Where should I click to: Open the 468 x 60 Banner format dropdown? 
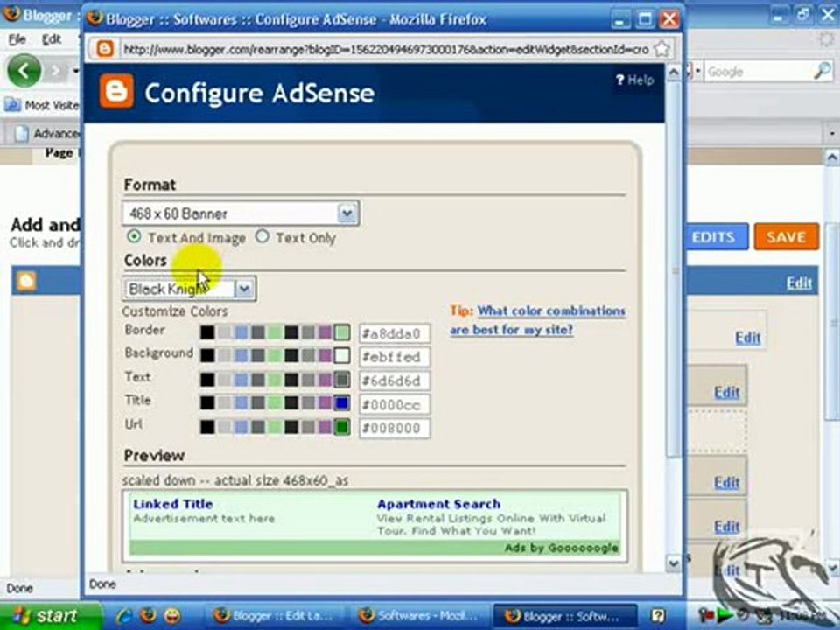(241, 213)
